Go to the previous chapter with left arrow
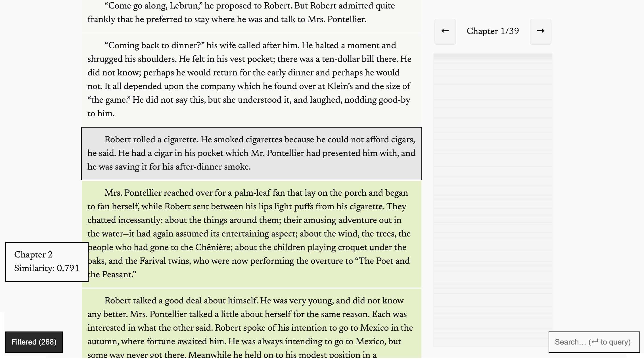This screenshot has width=644, height=359. (445, 31)
